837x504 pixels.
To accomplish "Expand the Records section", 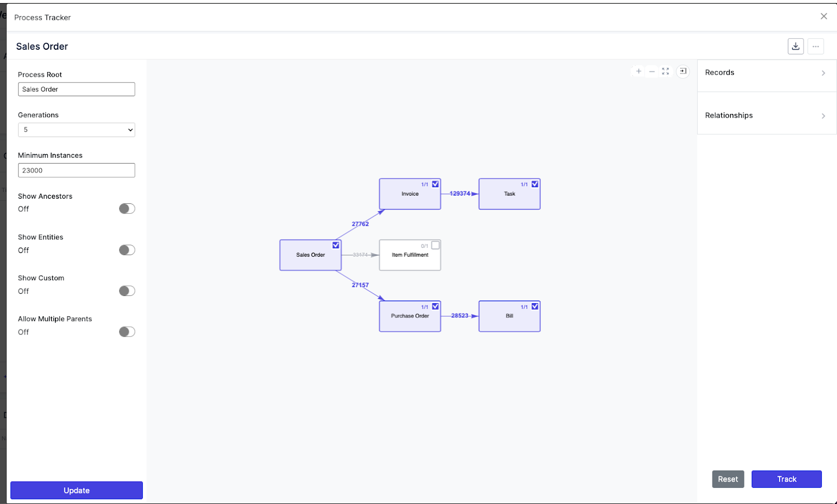I will (767, 73).
